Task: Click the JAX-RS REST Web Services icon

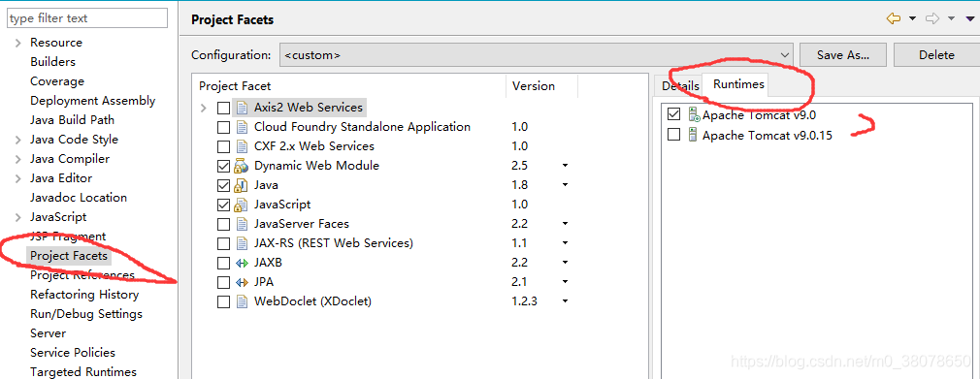Action: coord(242,243)
